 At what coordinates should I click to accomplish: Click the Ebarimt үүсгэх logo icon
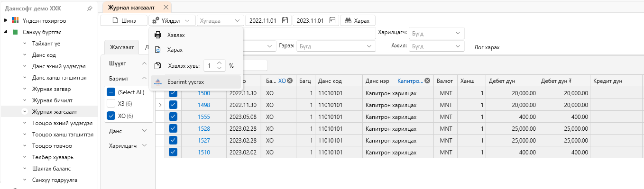tap(158, 82)
